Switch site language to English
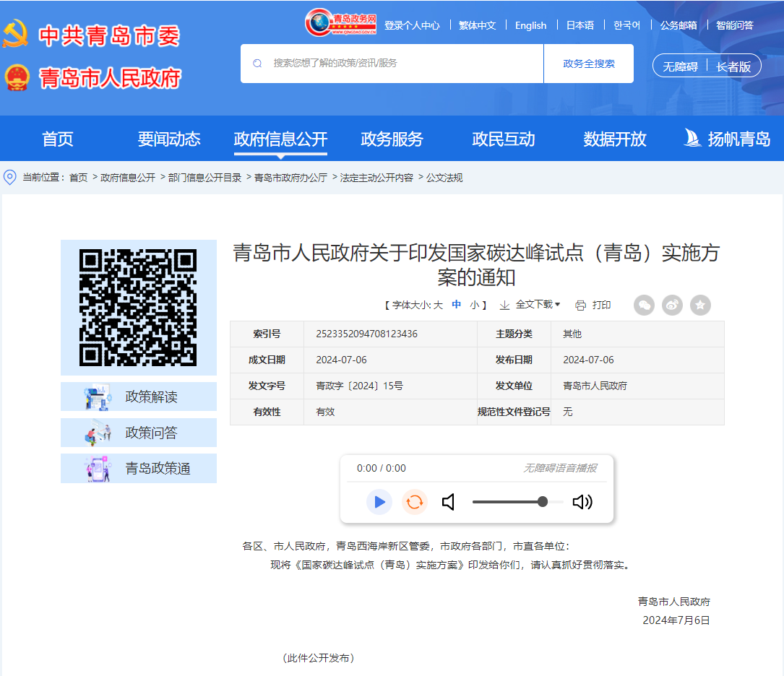 (x=530, y=25)
